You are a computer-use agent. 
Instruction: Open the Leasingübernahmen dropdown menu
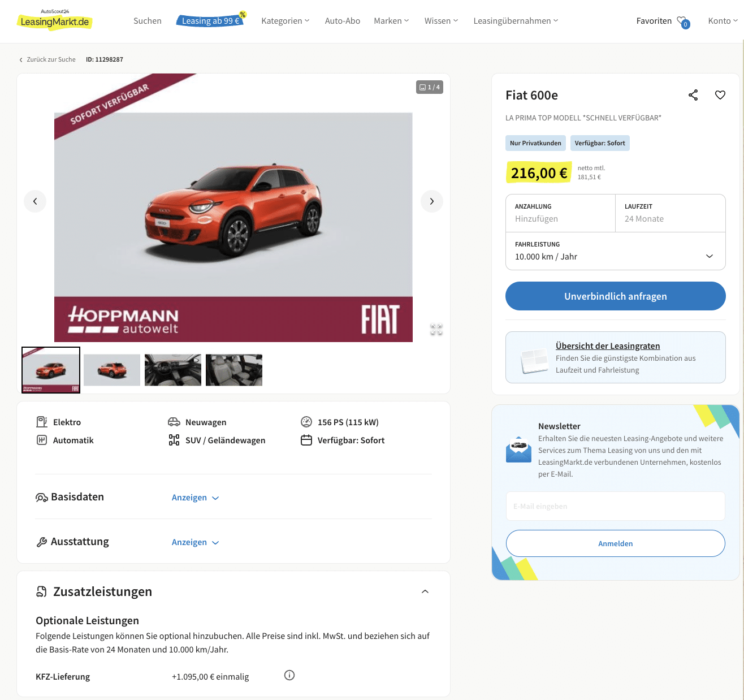tap(516, 21)
